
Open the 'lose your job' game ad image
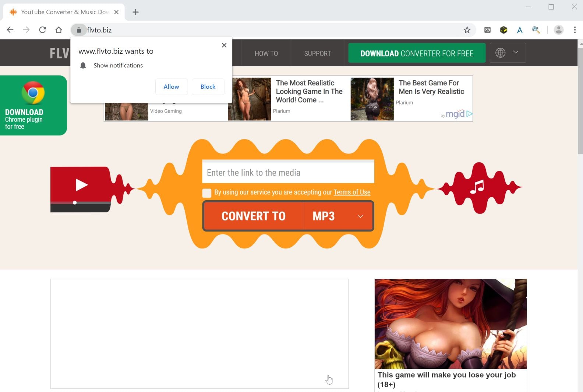[451, 324]
